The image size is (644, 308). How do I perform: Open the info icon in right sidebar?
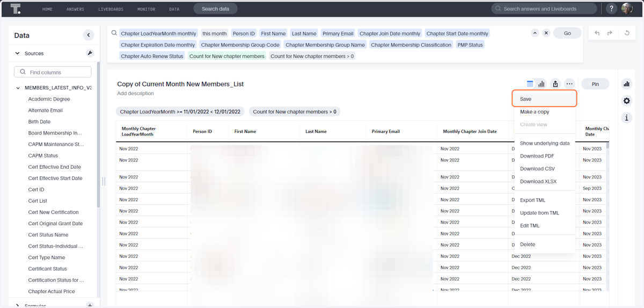[626, 118]
